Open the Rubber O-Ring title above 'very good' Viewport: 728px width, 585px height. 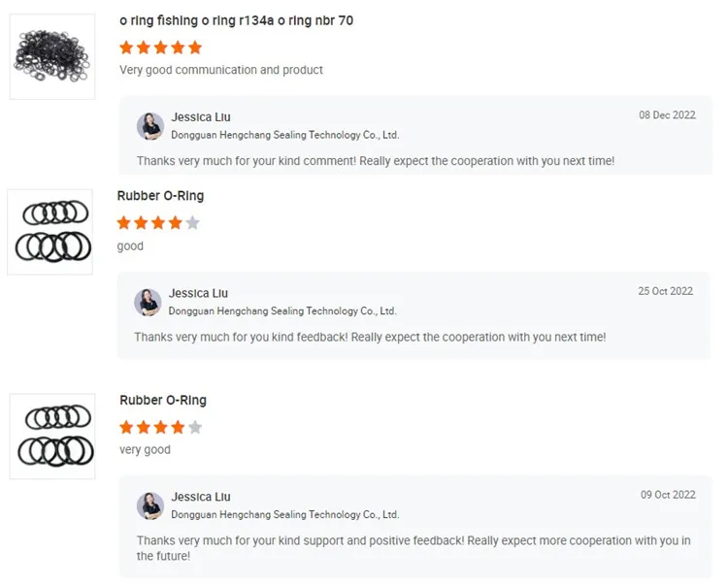click(163, 400)
